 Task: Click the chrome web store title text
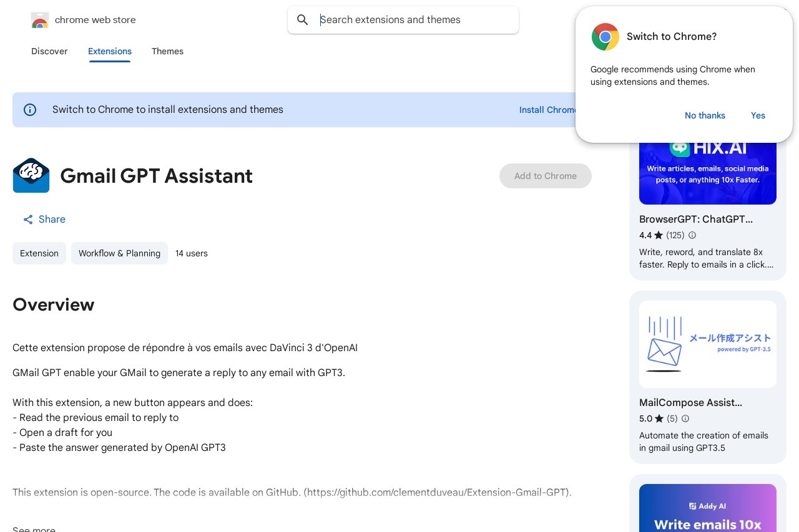(96, 20)
